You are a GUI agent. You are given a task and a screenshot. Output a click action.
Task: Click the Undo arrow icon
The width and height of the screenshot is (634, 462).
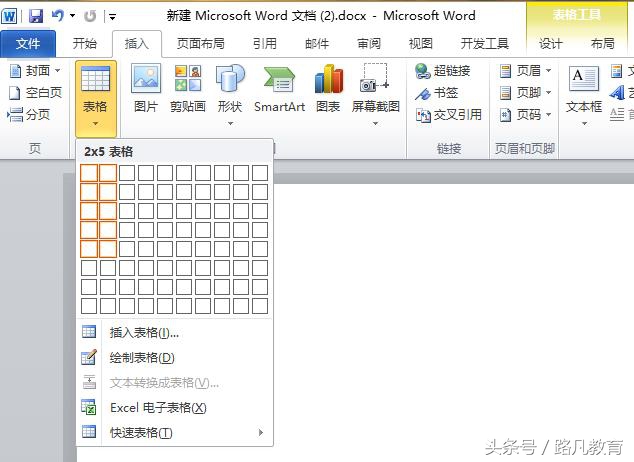(58, 16)
